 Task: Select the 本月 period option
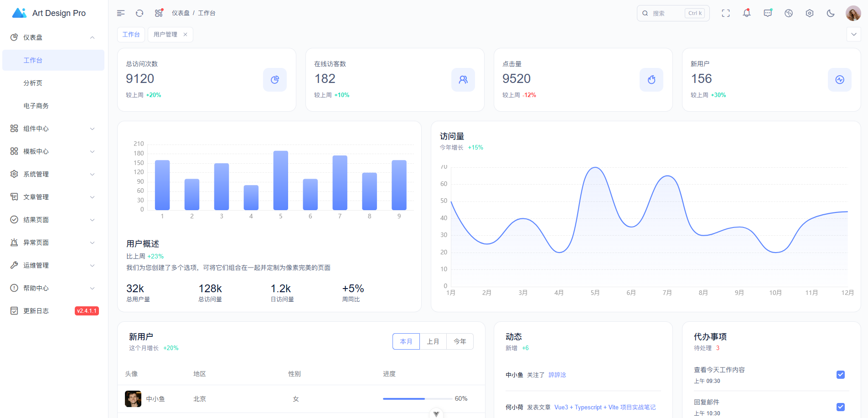(406, 341)
